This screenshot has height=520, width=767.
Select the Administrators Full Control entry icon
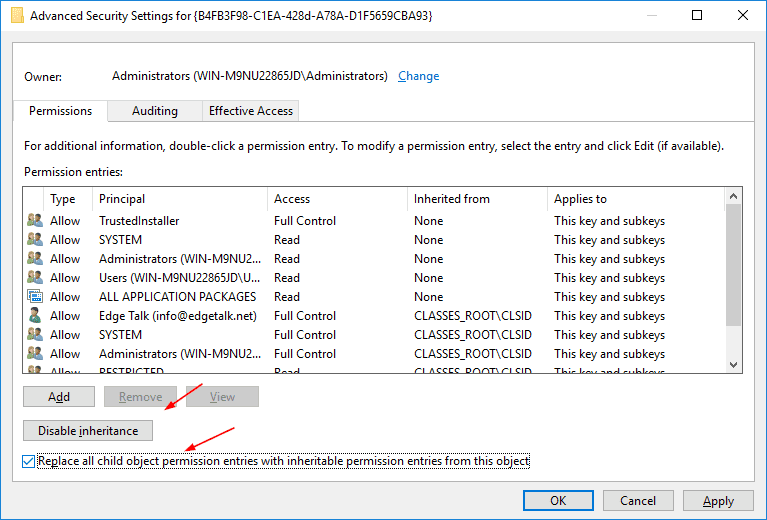(35, 353)
